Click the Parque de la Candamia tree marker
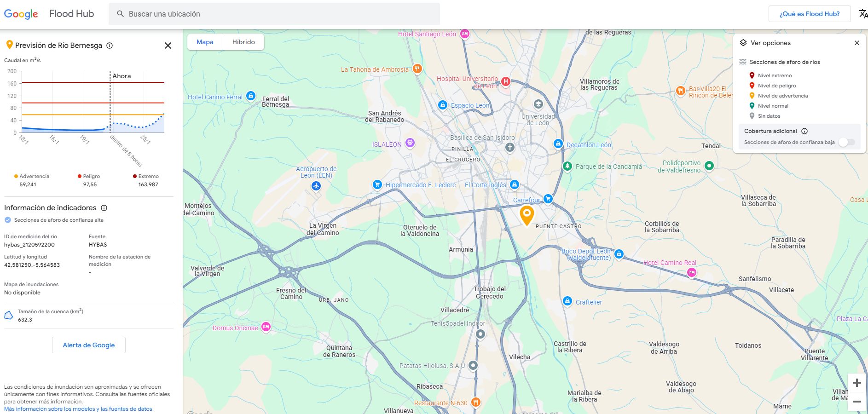The width and height of the screenshot is (868, 414). pyautogui.click(x=567, y=166)
